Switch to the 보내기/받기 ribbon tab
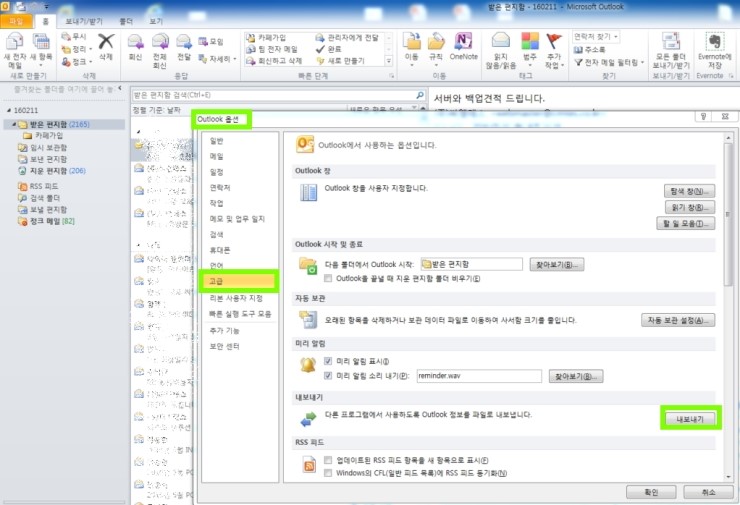Screen dimensions: 740x505 pos(84,21)
